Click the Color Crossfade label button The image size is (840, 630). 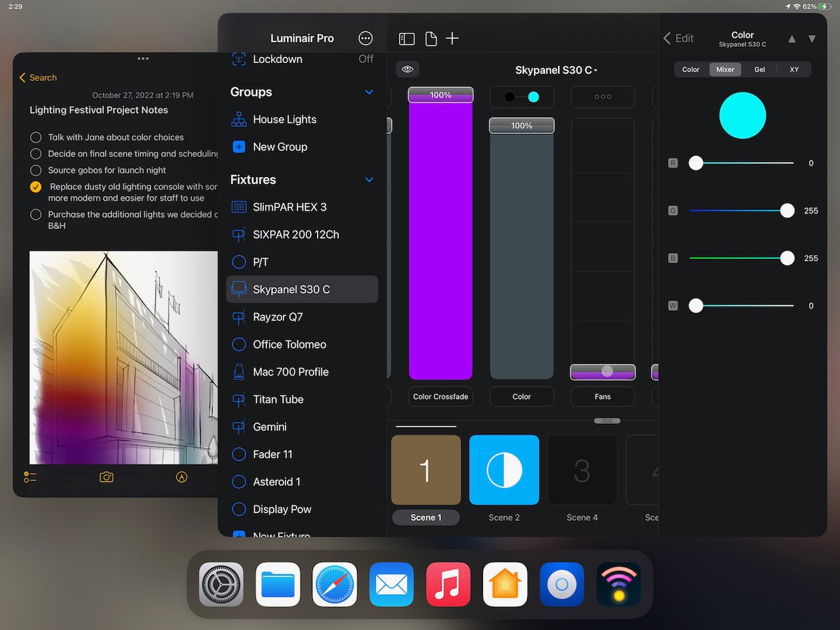pos(440,396)
